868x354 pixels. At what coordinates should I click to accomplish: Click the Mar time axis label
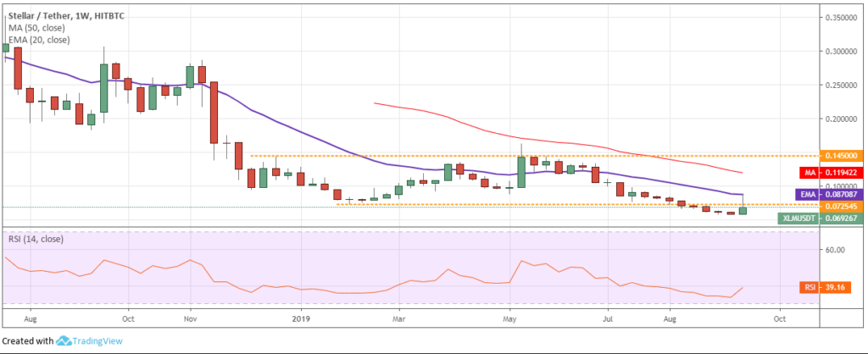(398, 319)
